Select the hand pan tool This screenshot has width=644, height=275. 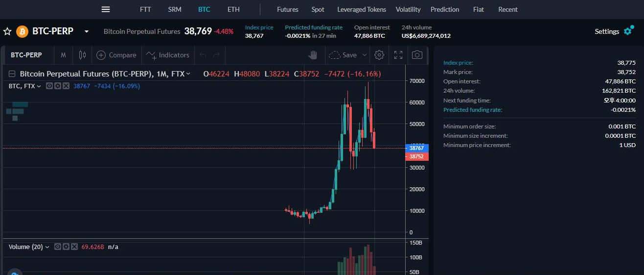(x=313, y=55)
